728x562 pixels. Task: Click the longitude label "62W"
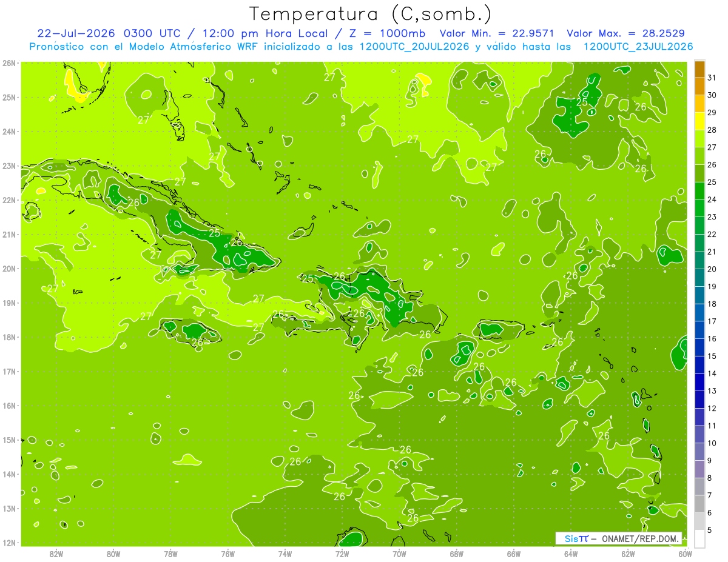click(628, 554)
